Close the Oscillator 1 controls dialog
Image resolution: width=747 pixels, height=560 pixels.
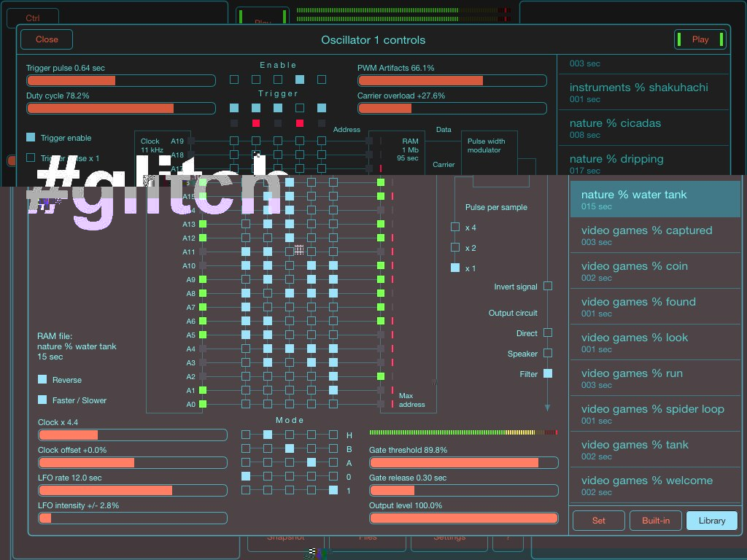tap(47, 39)
